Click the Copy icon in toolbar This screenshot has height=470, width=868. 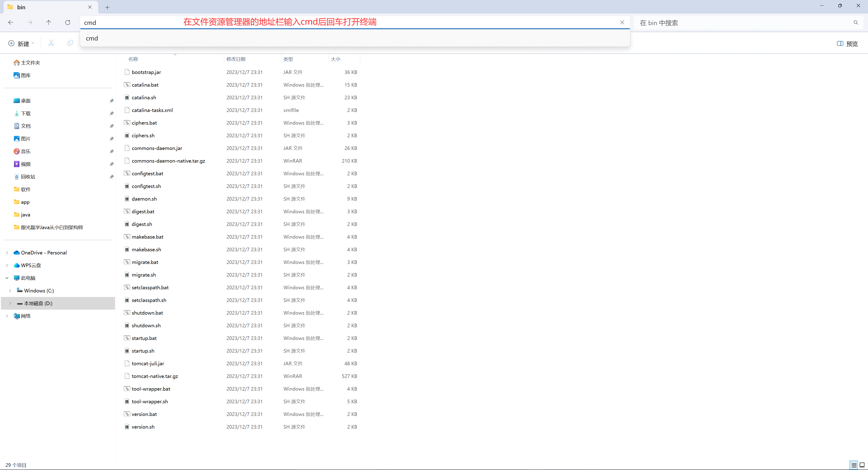[x=70, y=43]
